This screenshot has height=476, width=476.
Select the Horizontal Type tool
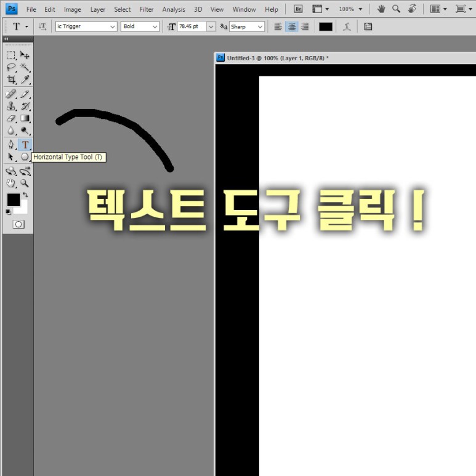(25, 145)
